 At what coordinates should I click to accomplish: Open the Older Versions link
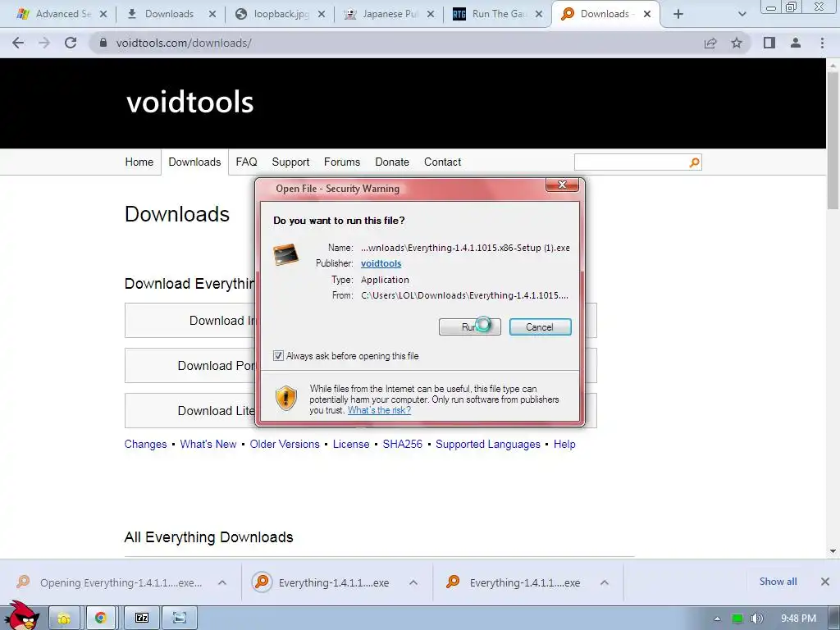click(x=285, y=444)
